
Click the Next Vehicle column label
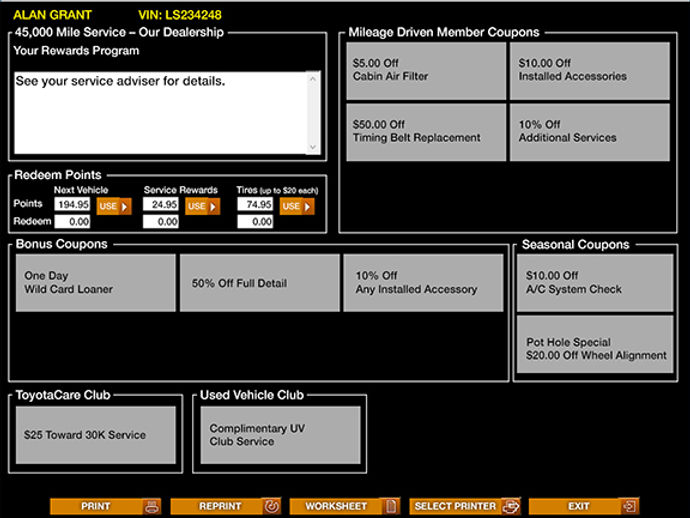click(x=81, y=190)
